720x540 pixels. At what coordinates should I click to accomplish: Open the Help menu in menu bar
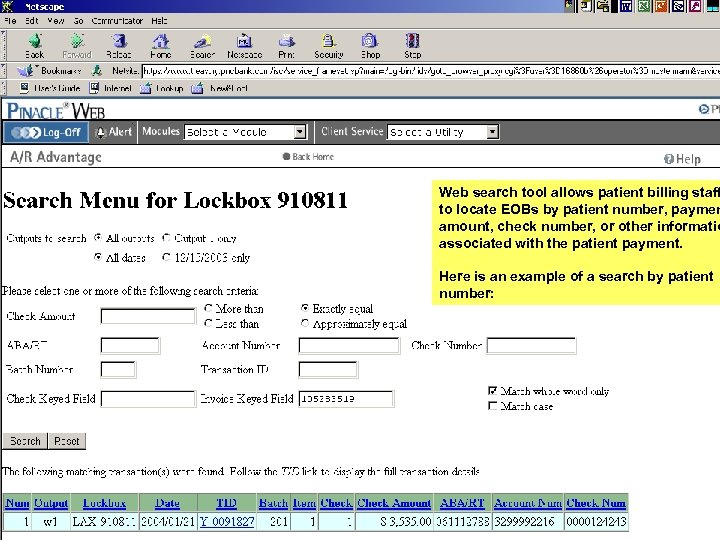click(159, 21)
